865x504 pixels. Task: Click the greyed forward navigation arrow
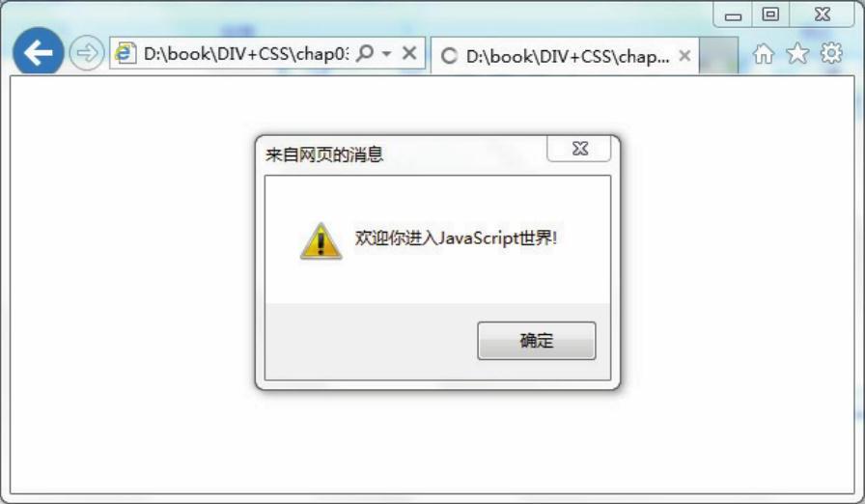(87, 53)
